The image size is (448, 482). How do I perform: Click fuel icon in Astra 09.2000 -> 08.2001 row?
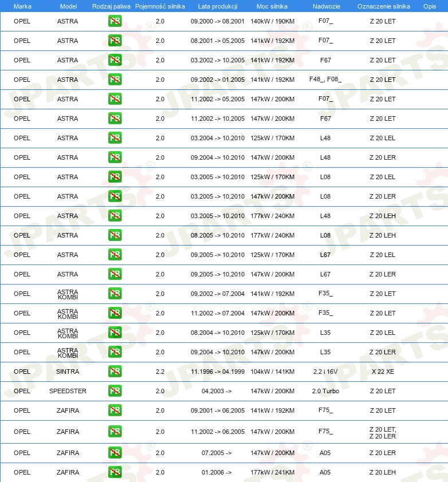click(x=115, y=21)
